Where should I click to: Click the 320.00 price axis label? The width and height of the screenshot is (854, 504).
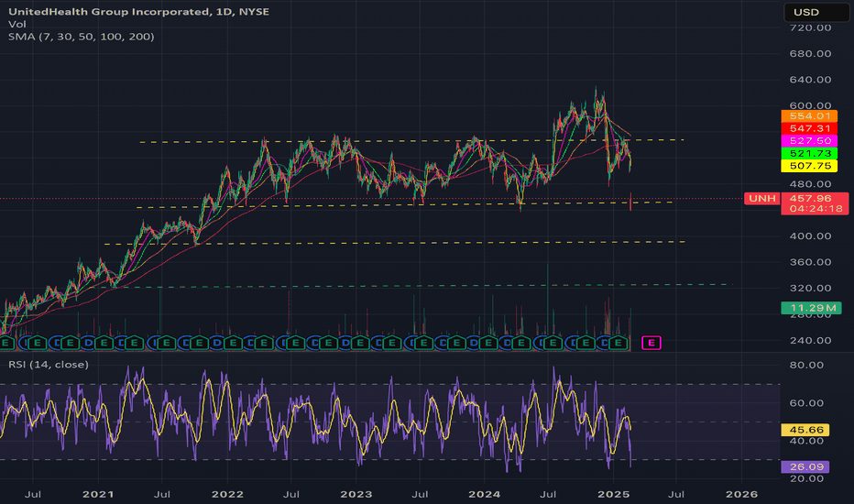810,289
